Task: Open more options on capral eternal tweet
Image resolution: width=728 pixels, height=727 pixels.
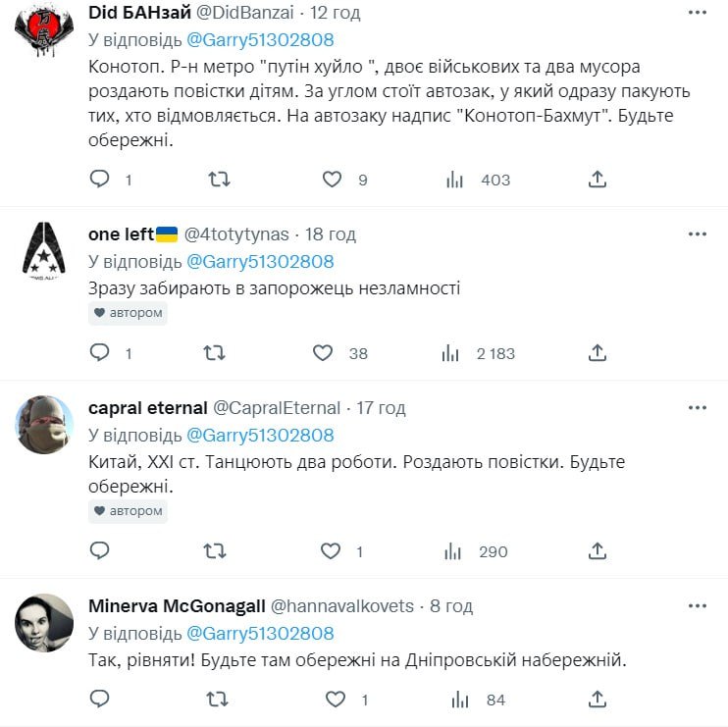Action: click(x=697, y=407)
